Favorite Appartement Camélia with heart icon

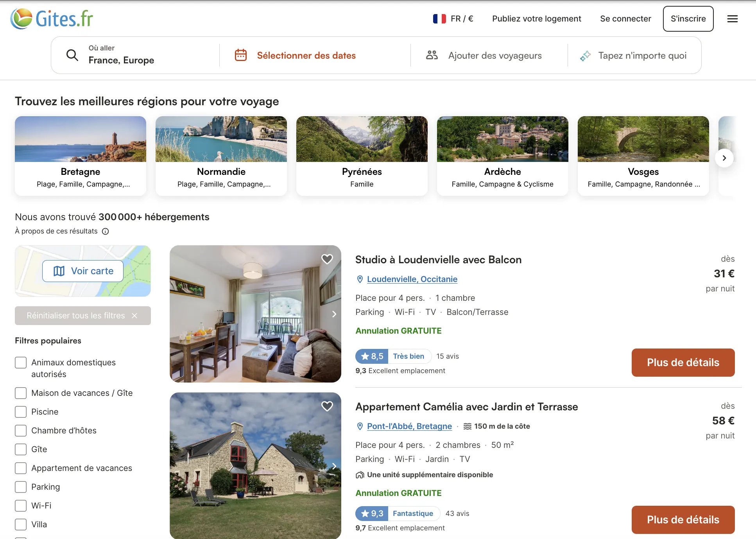pyautogui.click(x=327, y=406)
